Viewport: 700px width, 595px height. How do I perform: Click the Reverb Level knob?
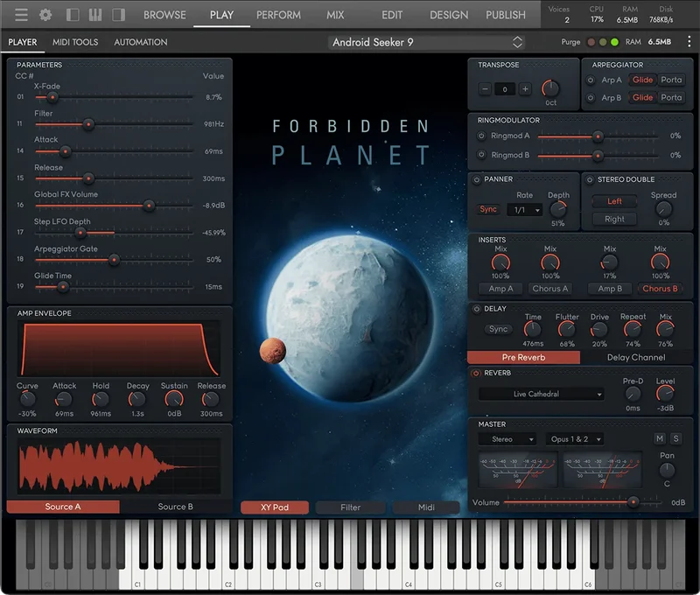click(x=665, y=393)
